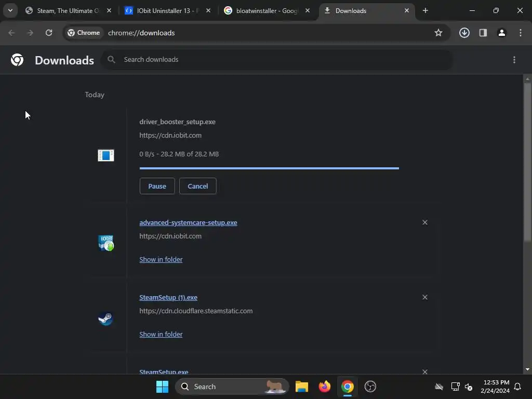This screenshot has height=399, width=532.
Task: Open Firefox from taskbar
Action: tap(325, 387)
